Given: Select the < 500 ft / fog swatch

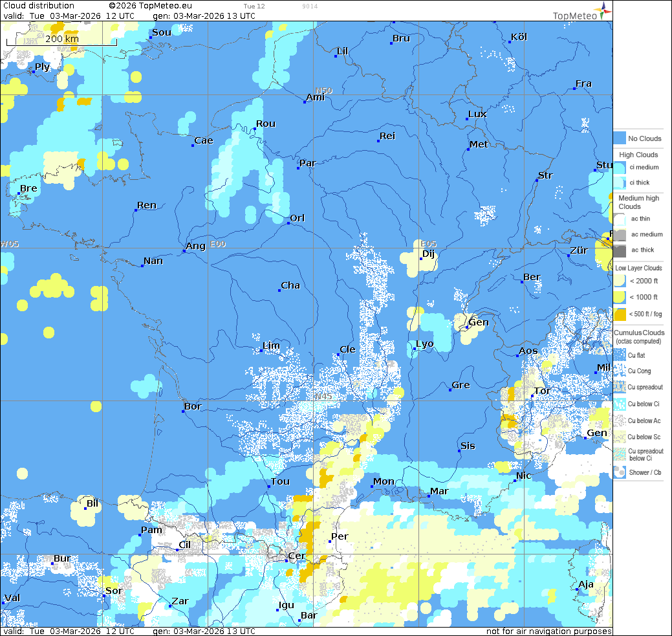Looking at the screenshot, I should click(x=620, y=314).
